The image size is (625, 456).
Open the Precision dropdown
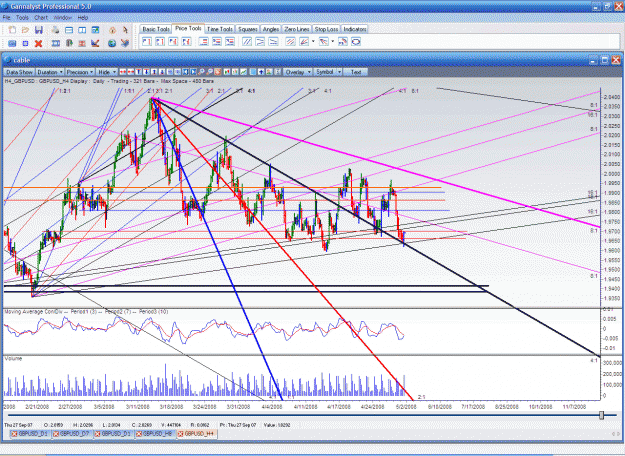[x=80, y=72]
